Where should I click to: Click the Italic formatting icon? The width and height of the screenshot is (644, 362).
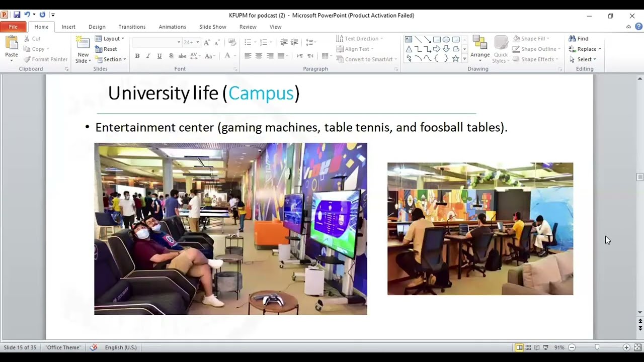coord(148,56)
